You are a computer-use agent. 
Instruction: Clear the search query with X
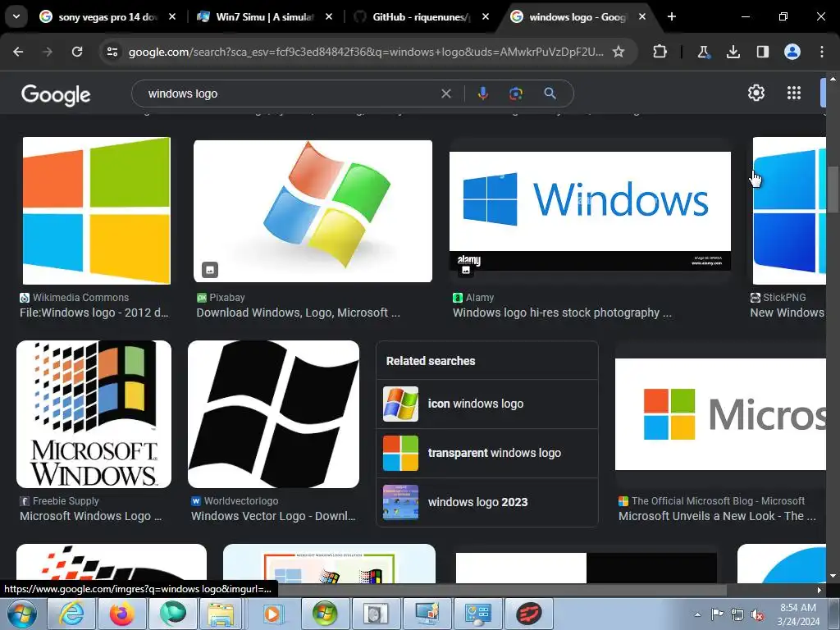[445, 94]
